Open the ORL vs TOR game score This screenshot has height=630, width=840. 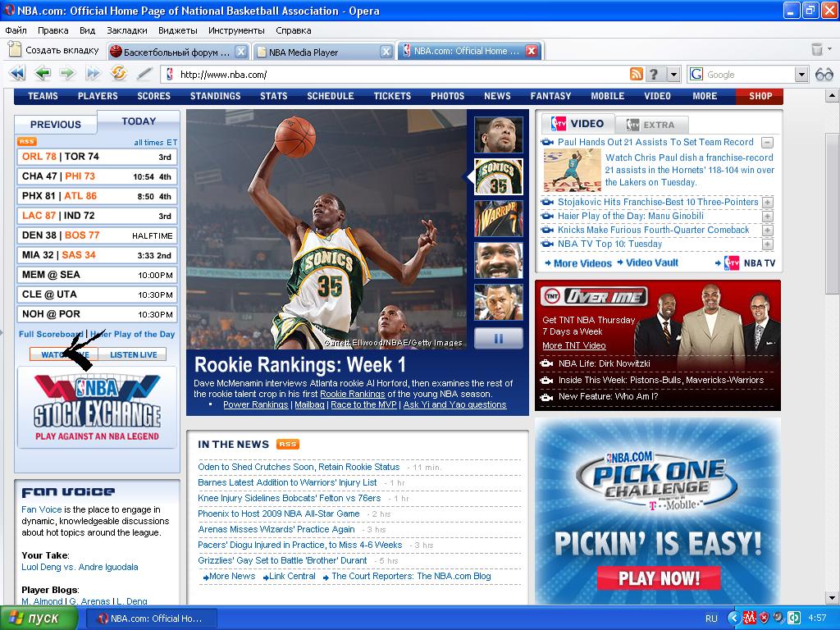pos(97,157)
